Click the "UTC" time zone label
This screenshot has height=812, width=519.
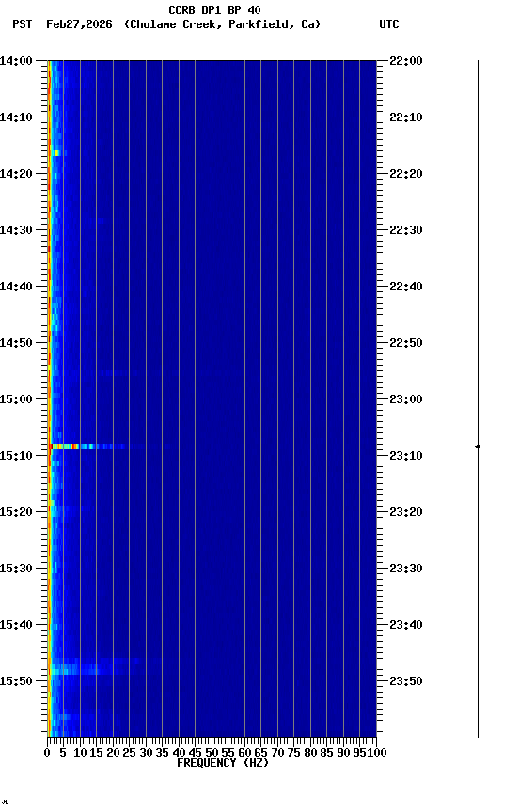(x=389, y=24)
